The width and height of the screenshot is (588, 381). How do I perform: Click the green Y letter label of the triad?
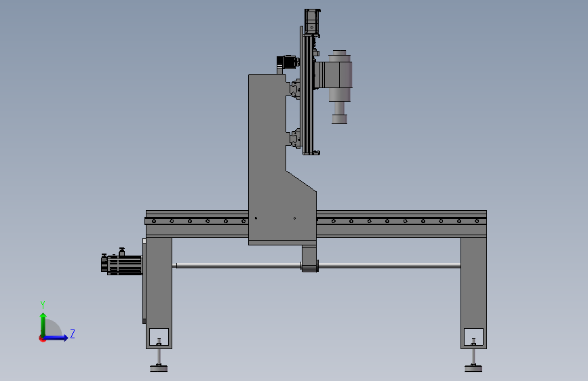click(x=43, y=304)
